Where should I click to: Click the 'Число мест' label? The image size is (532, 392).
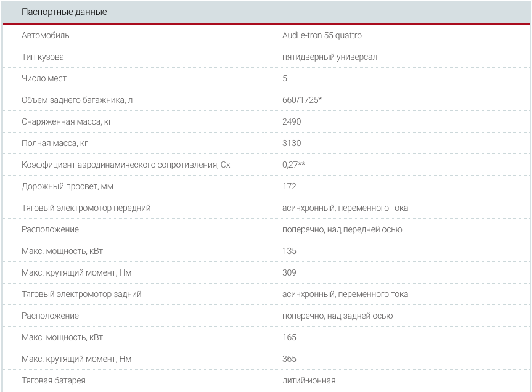44,78
